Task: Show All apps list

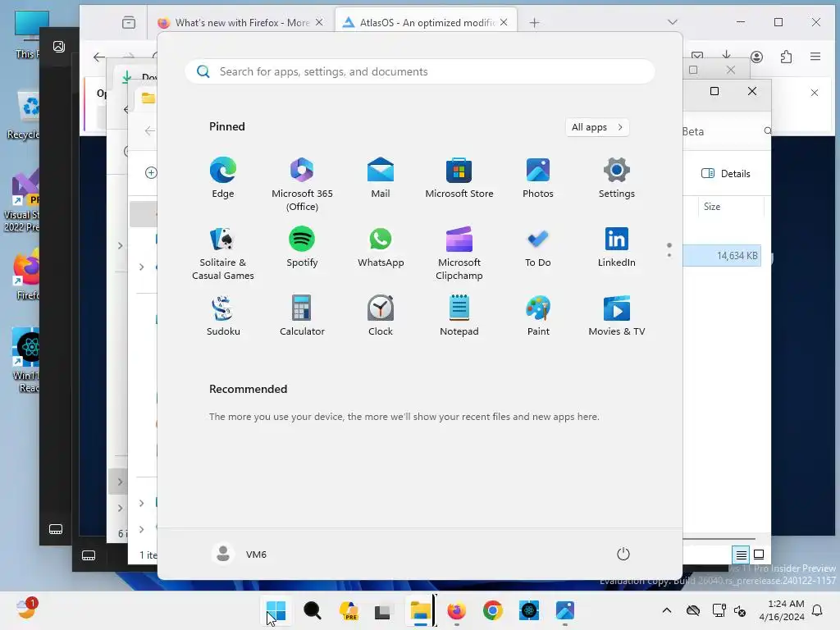Action: (x=597, y=127)
